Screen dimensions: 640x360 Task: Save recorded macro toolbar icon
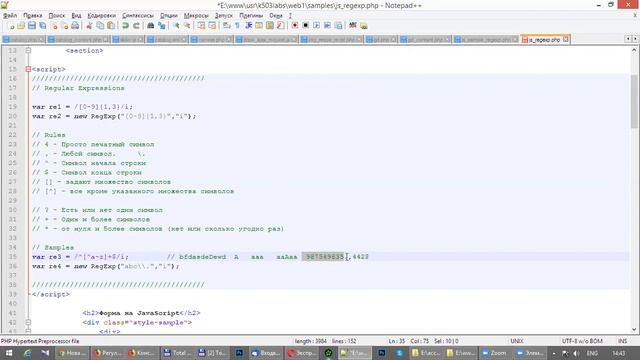(338, 26)
